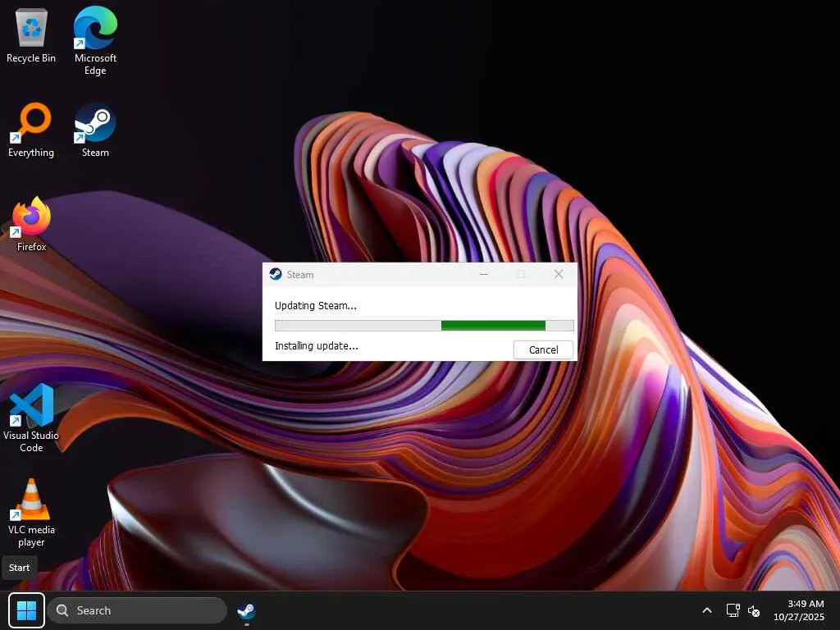Open the Windows Start menu button
This screenshot has height=630, width=840.
pyautogui.click(x=26, y=610)
